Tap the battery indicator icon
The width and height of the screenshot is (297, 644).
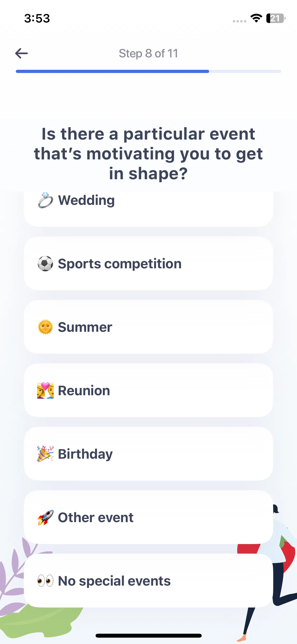tap(276, 18)
